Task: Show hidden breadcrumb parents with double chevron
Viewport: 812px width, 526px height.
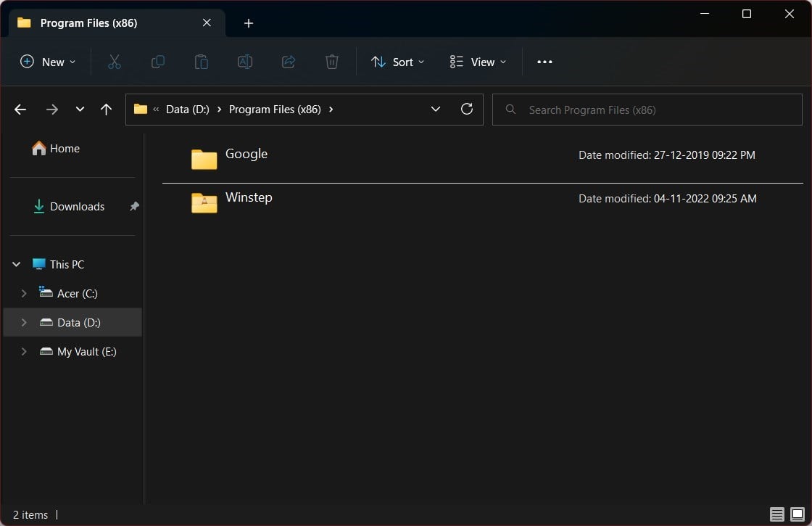Action: coord(156,110)
